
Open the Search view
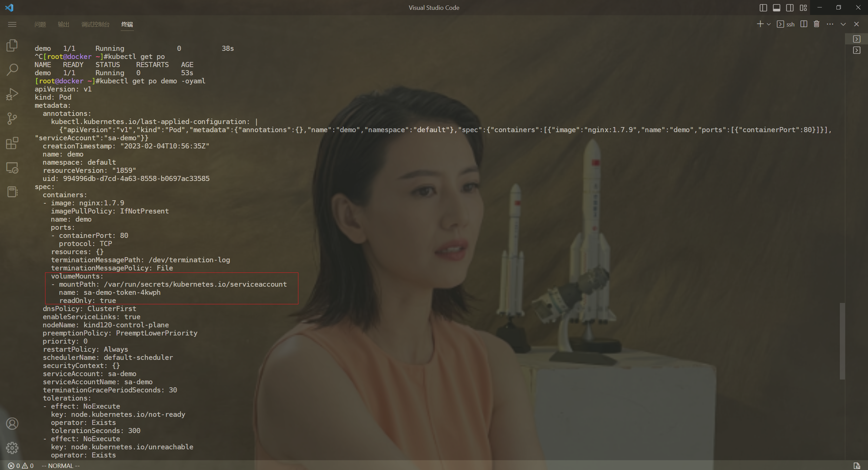pyautogui.click(x=12, y=69)
